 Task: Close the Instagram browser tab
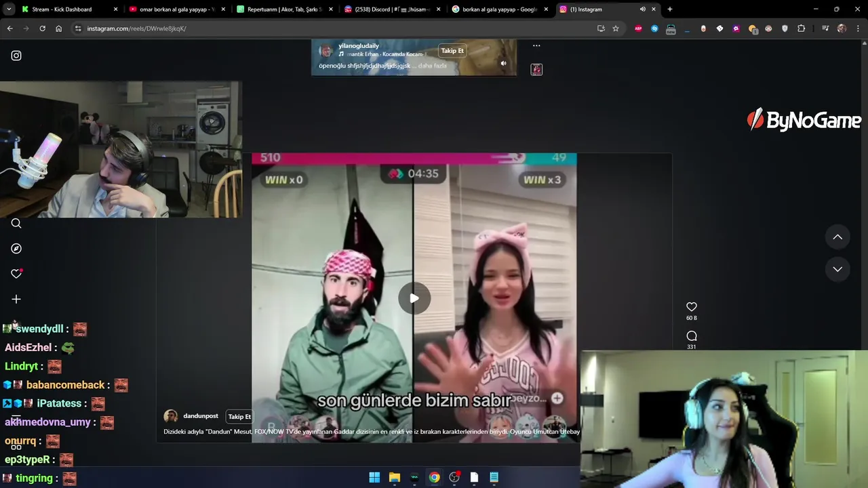[x=654, y=9]
